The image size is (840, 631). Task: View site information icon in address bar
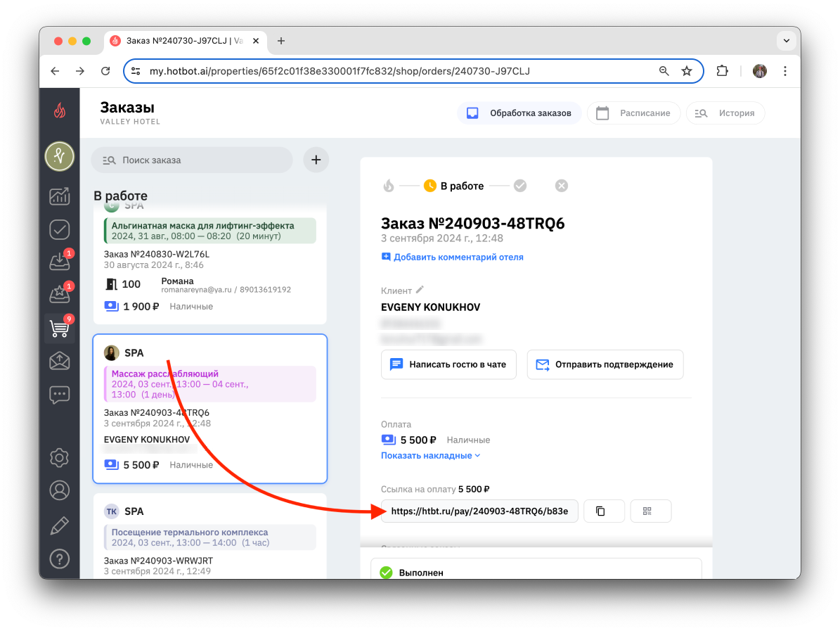[136, 71]
